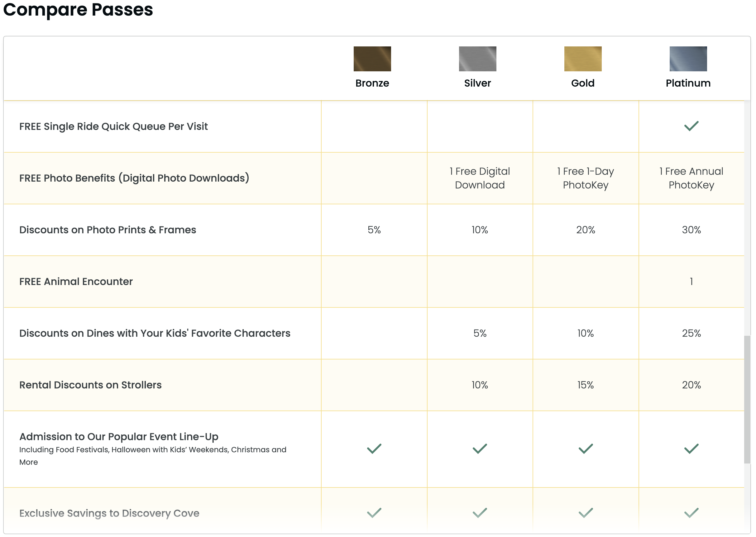Click the Platinum pass color swatch
Screen dimensions: 756x537
(x=688, y=59)
